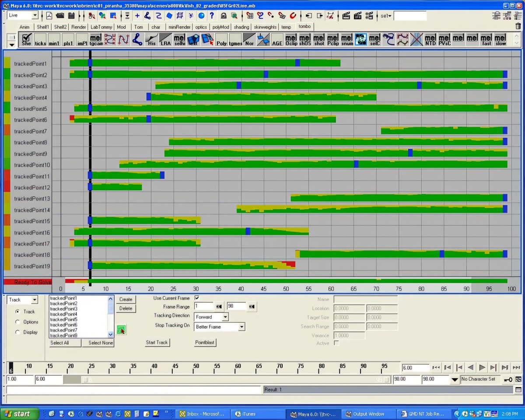The image size is (525, 420).
Task: Click the Pointblast button
Action: [205, 343]
